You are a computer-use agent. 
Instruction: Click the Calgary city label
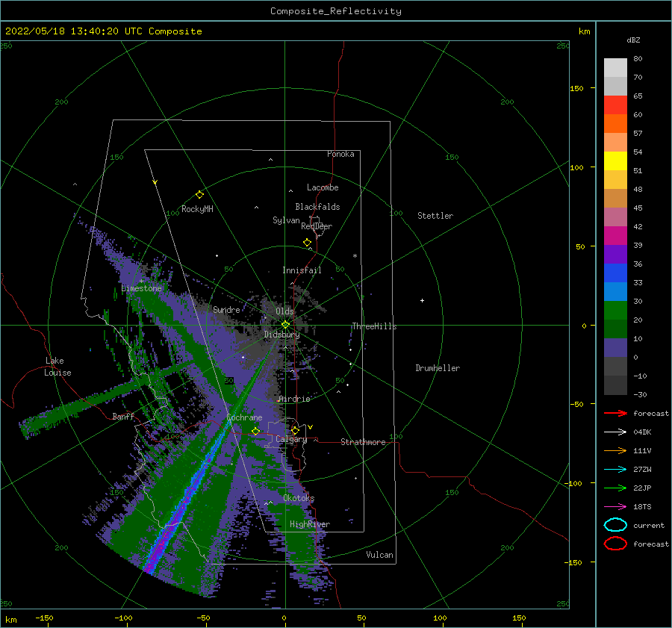pyautogui.click(x=291, y=439)
